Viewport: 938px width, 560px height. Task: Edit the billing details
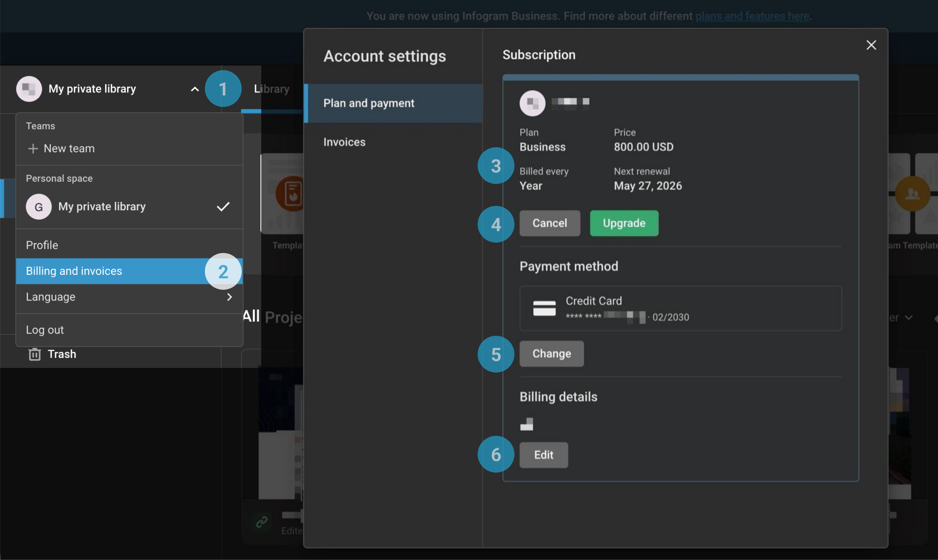pos(543,455)
